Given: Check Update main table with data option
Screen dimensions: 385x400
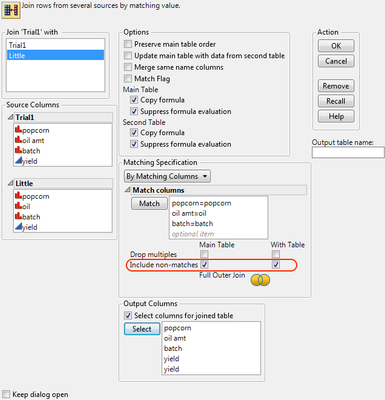Looking at the screenshot, I should click(128, 55).
